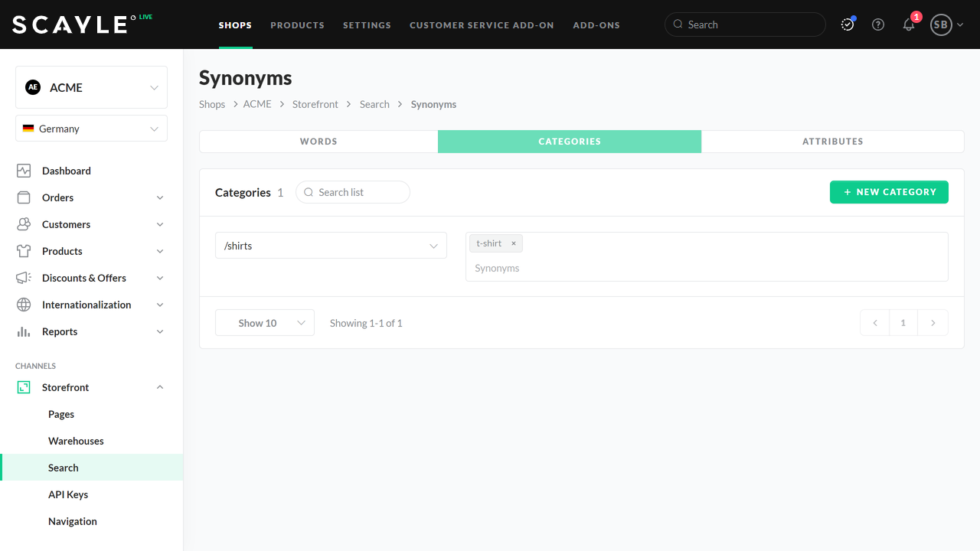Click the Discounts & Offers megaphone icon
This screenshot has width=980, height=551.
tap(24, 278)
